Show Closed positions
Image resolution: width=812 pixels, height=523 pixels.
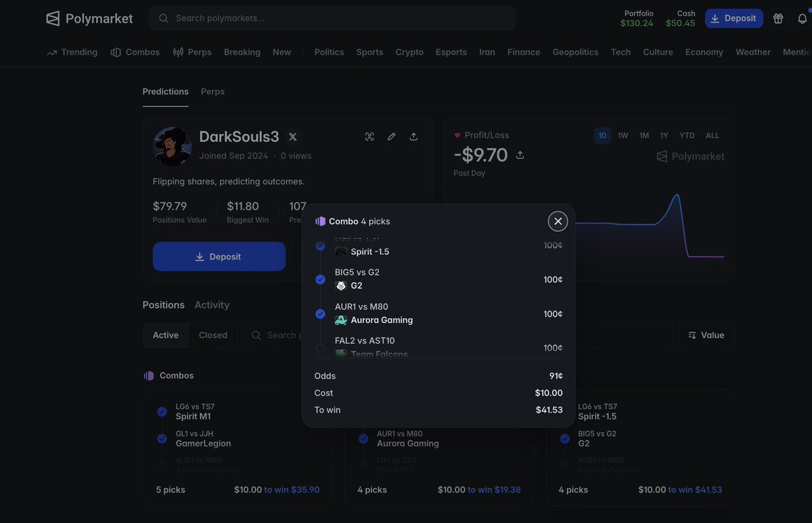(213, 335)
